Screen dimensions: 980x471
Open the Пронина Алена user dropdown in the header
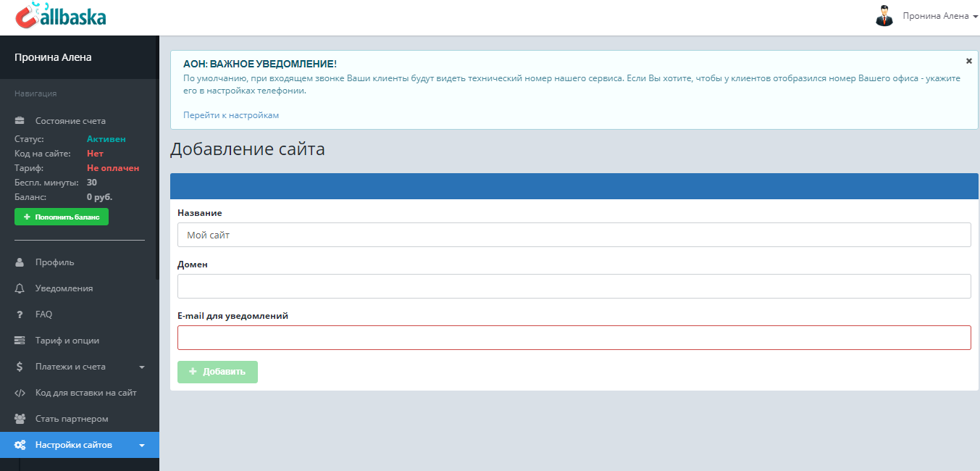tap(940, 16)
